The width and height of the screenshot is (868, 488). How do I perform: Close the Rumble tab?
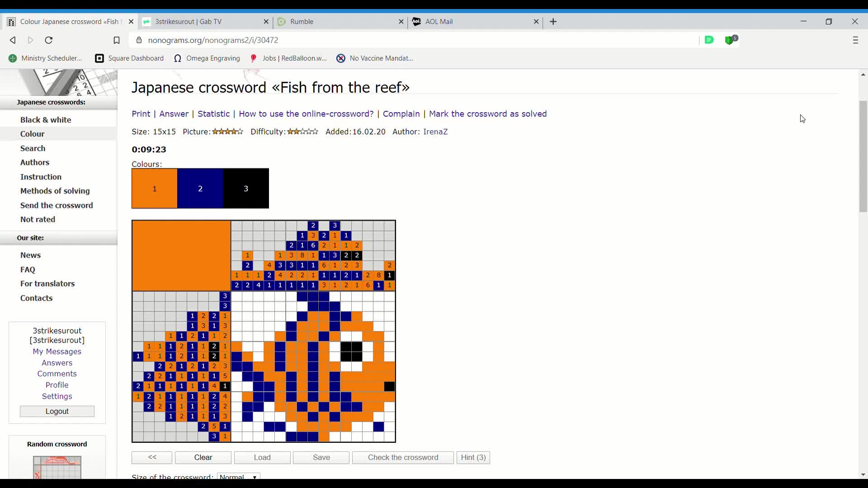(401, 22)
